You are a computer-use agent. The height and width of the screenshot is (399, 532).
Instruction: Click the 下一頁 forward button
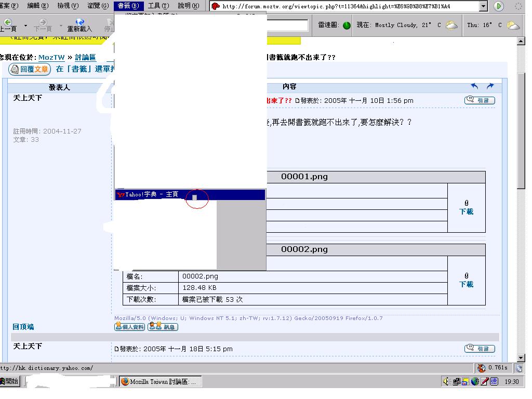tap(43, 25)
